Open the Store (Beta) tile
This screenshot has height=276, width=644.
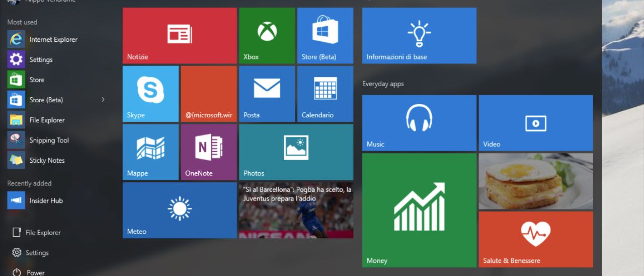325,36
